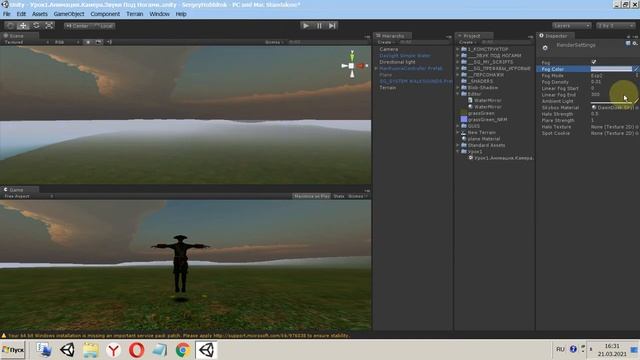Enable Maximize on Play

point(312,196)
